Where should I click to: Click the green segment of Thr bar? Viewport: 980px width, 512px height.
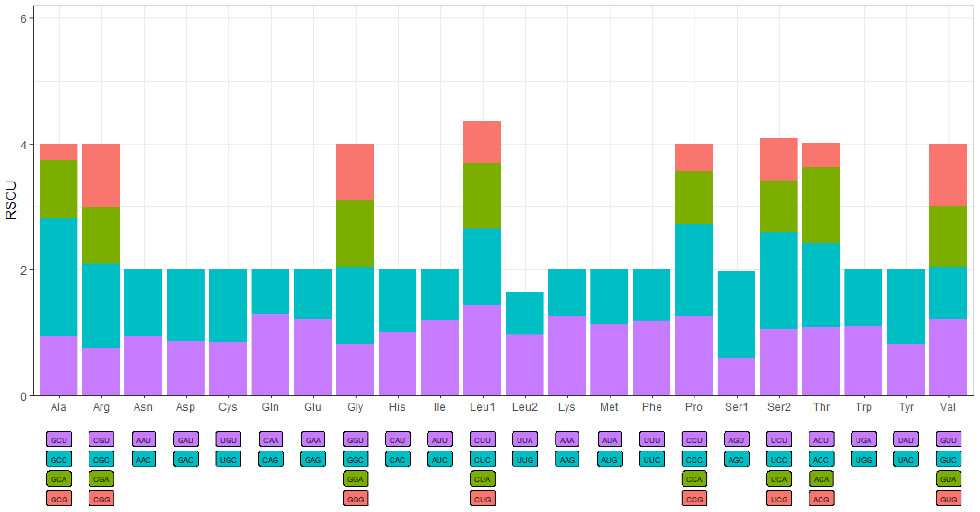tap(821, 205)
